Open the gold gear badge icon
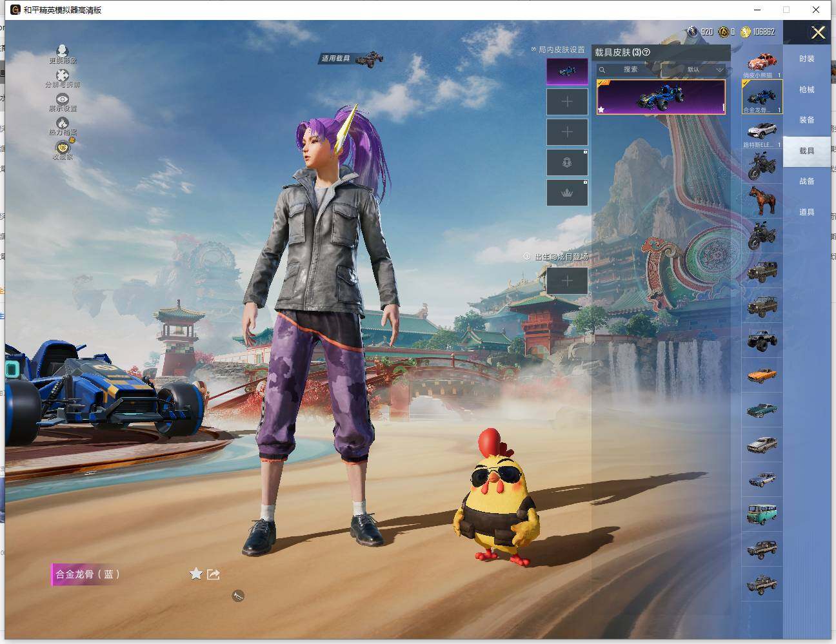Viewport: 836px width, 644px height. tap(63, 147)
